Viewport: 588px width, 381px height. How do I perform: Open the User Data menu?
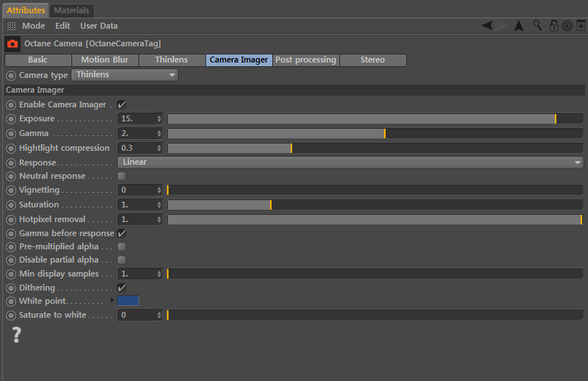pos(99,26)
